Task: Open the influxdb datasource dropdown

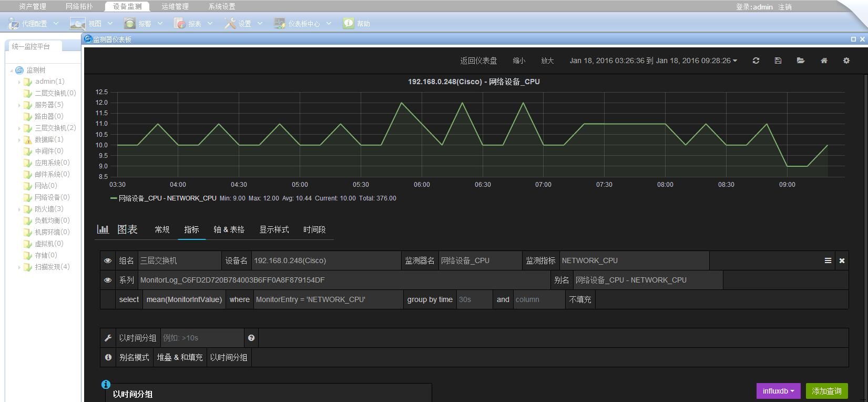Action: [778, 391]
